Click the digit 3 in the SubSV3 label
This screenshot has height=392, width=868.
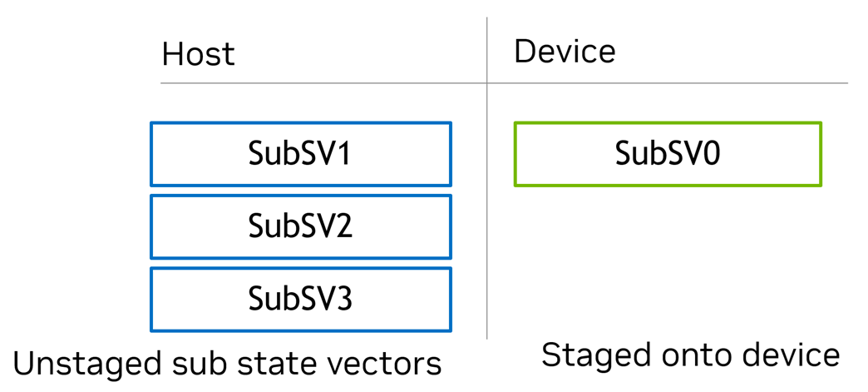[x=343, y=299]
